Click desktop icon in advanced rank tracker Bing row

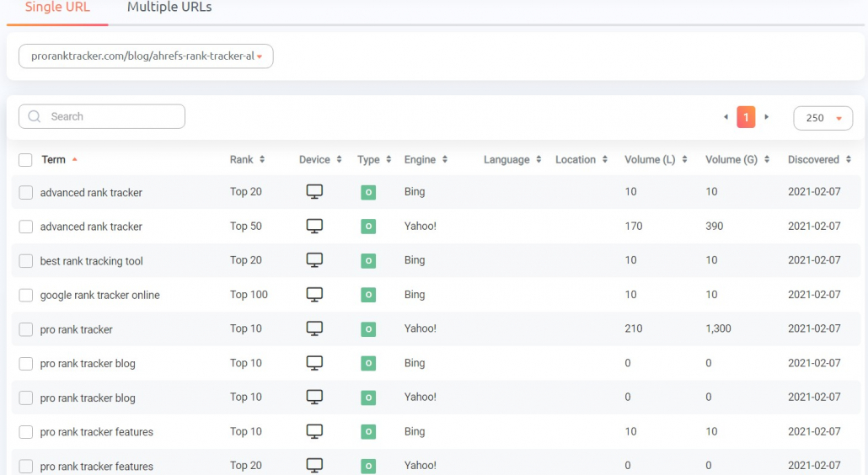314,192
